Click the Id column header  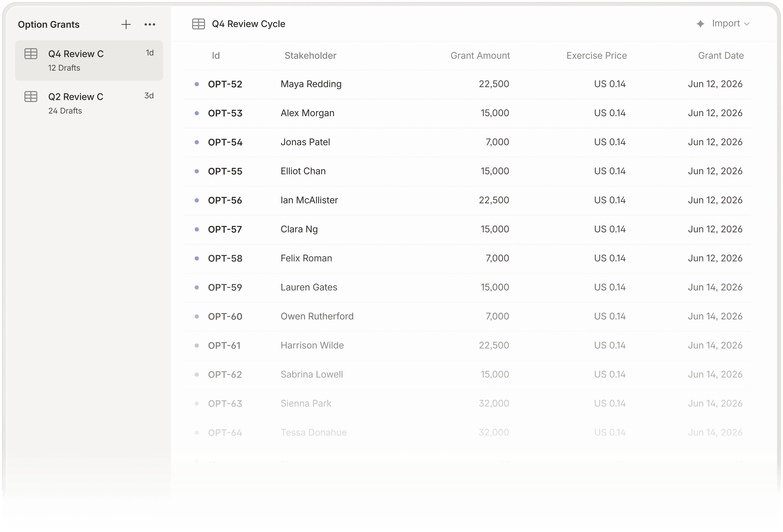[216, 56]
